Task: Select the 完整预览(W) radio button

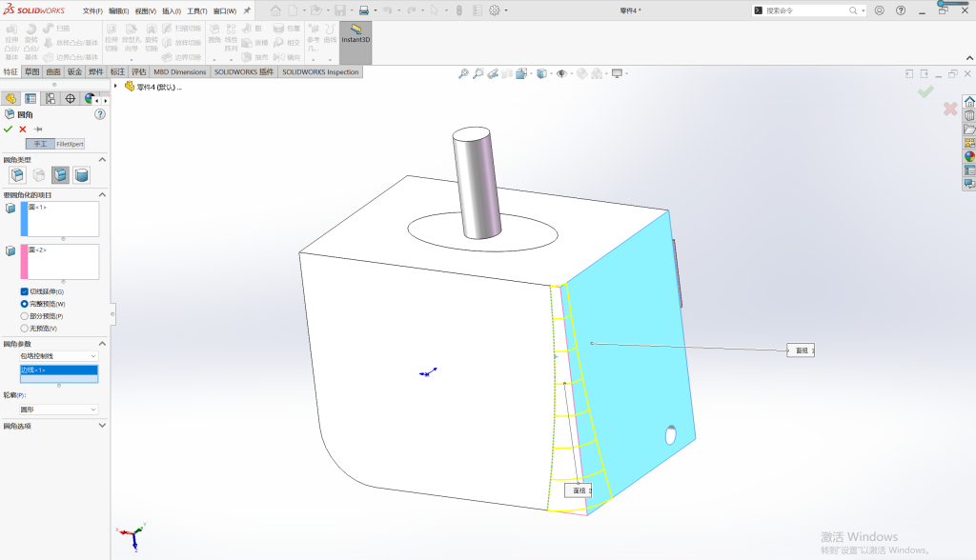Action: (24, 304)
